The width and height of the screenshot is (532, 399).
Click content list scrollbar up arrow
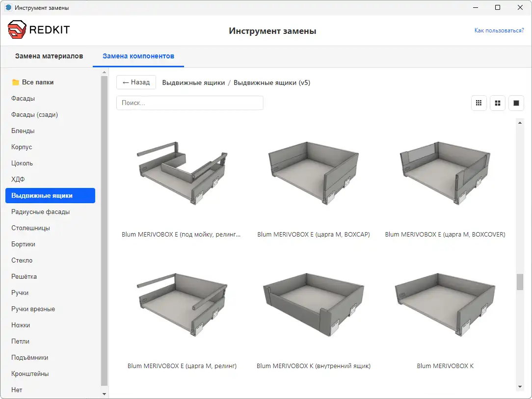[x=520, y=123]
